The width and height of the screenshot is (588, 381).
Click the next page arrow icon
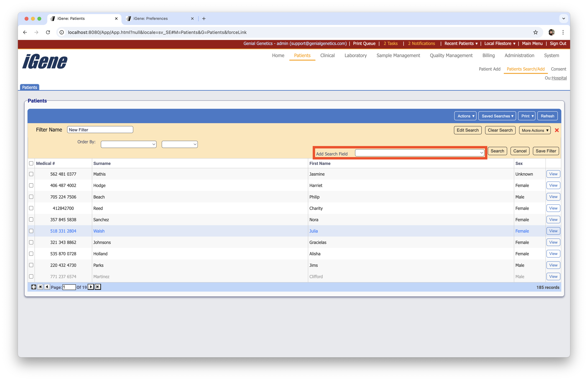tap(91, 287)
